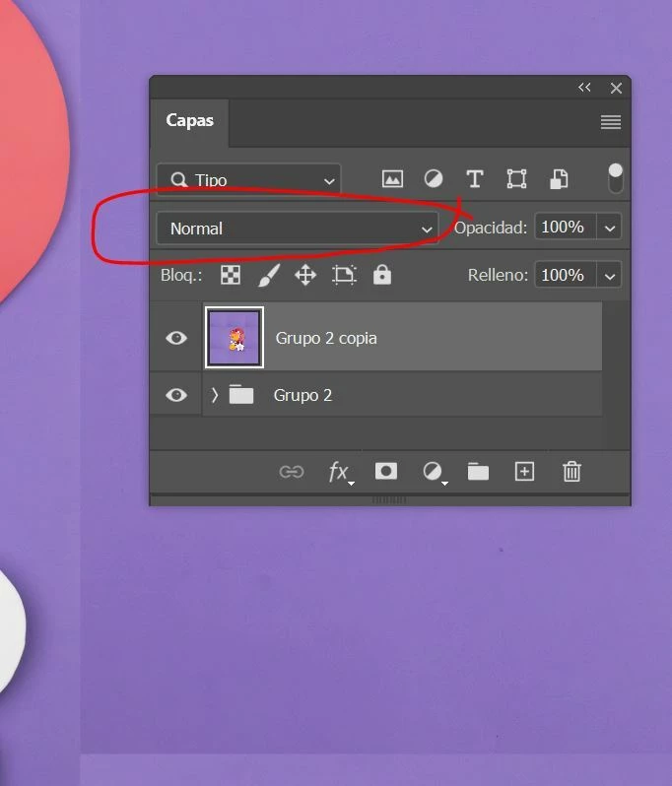Click the Relleno label
The height and width of the screenshot is (786, 672).
498,275
